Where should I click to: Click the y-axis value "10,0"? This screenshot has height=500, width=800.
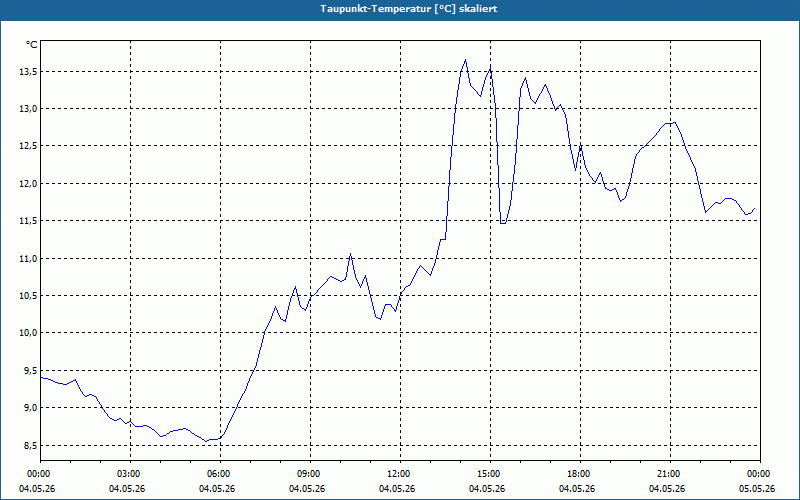tap(28, 333)
